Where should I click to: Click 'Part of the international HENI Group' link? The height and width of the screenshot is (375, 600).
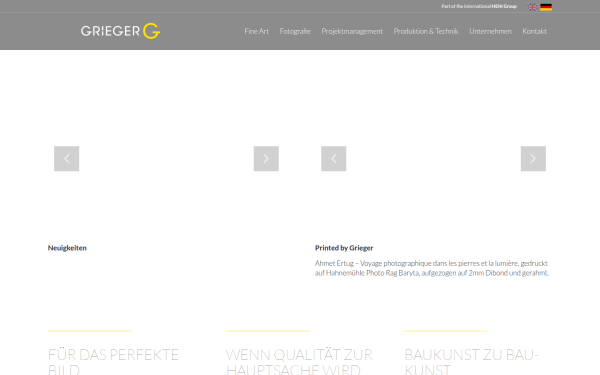(479, 6)
